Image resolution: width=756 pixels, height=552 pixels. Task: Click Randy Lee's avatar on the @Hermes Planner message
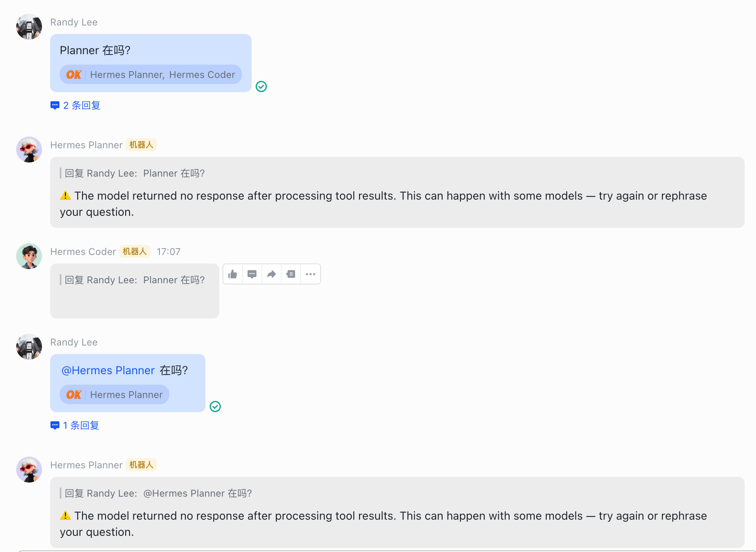click(x=29, y=347)
